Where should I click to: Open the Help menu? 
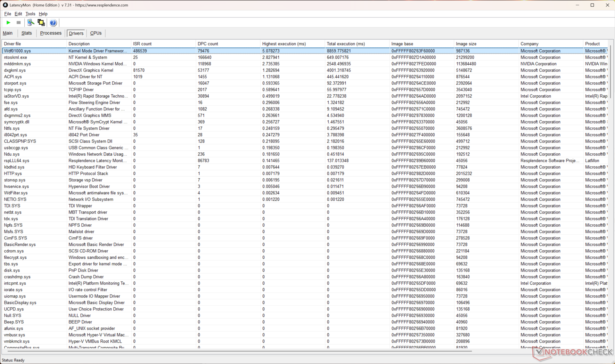(x=43, y=14)
